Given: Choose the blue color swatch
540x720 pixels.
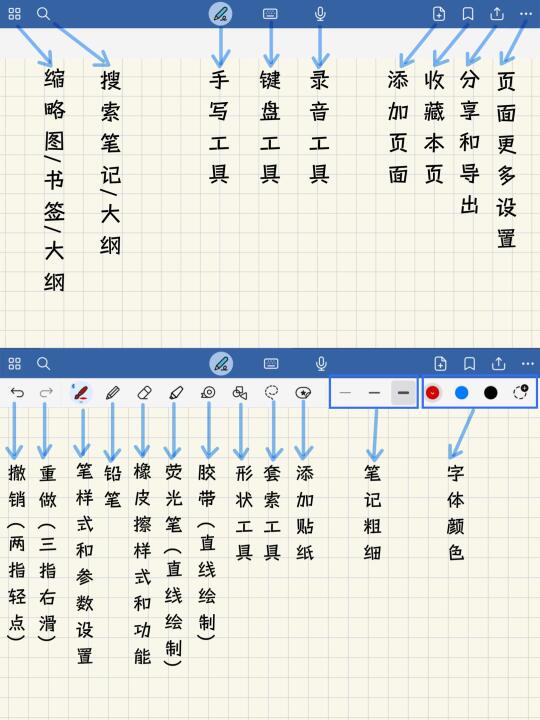Looking at the screenshot, I should (461, 393).
